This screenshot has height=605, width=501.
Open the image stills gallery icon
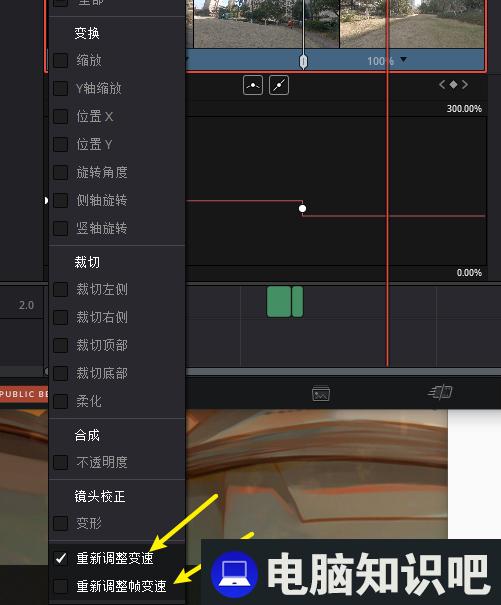coord(321,393)
